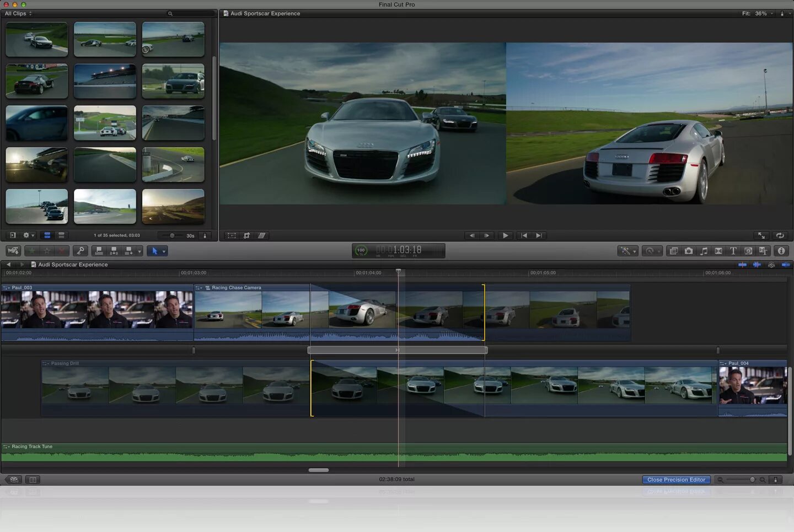The width and height of the screenshot is (794, 532).
Task: Open the All Clips filter dropdown
Action: [18, 13]
